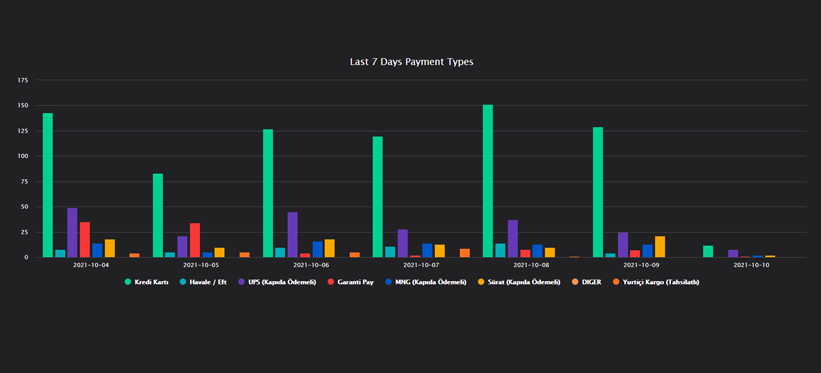The image size is (821, 373).
Task: Toggle the DIGER legend series
Action: pyautogui.click(x=585, y=282)
